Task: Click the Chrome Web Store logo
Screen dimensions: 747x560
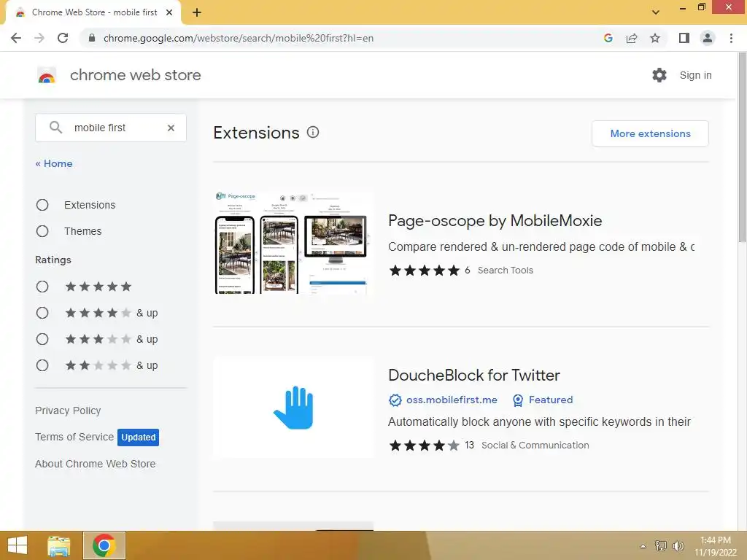Action: [x=47, y=75]
